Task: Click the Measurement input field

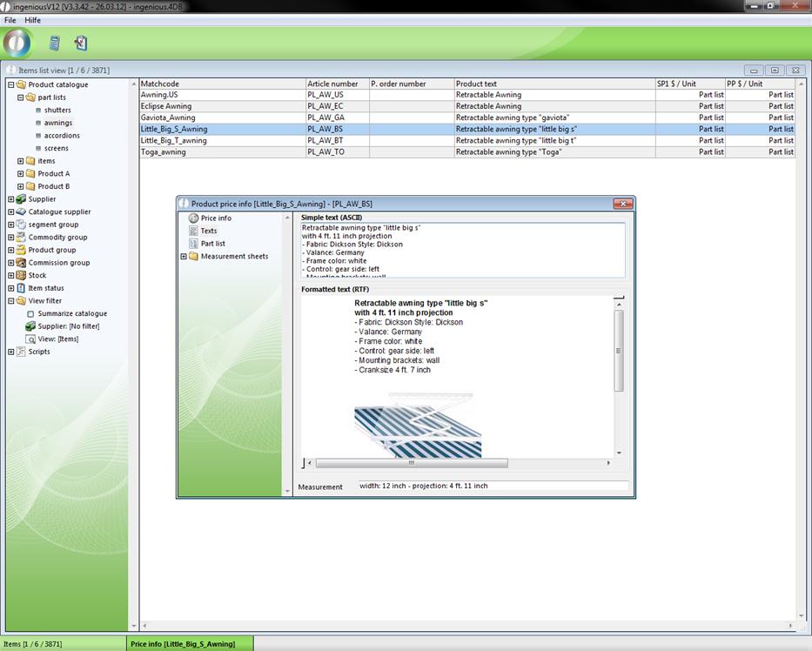Action: click(492, 486)
